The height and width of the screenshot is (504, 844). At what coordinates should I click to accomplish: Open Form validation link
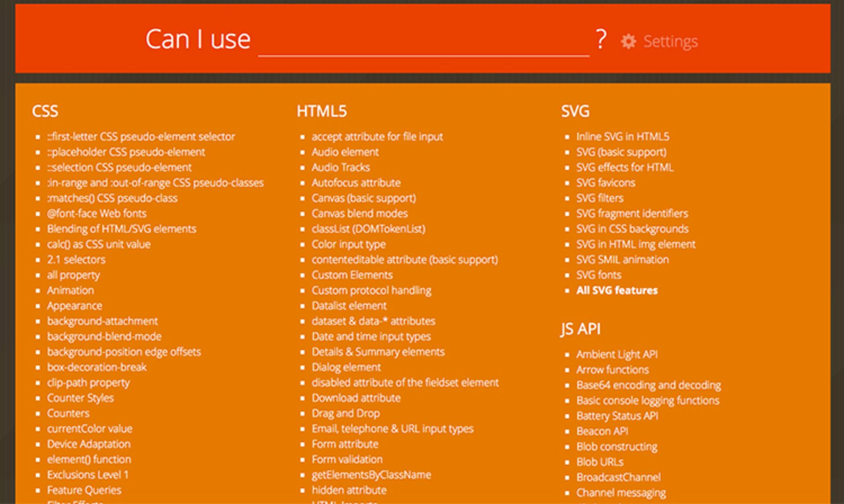tap(347, 460)
